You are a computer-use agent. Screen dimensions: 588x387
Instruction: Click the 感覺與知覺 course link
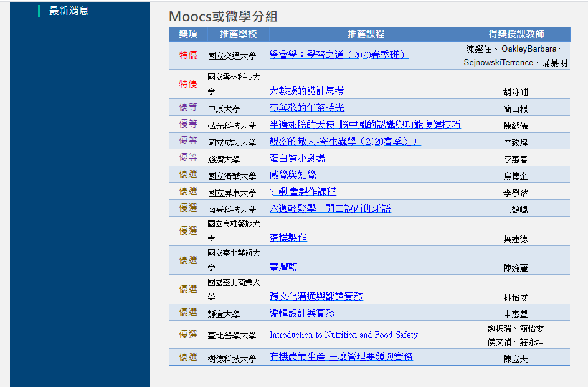(293, 175)
